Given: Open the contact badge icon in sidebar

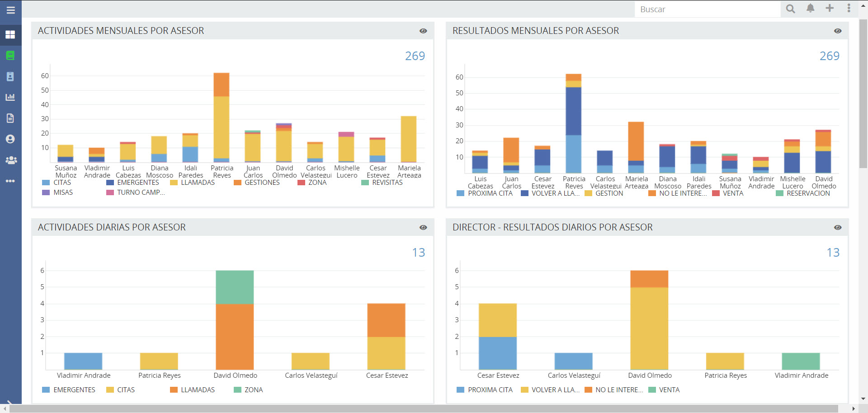Looking at the screenshot, I should pyautogui.click(x=10, y=76).
